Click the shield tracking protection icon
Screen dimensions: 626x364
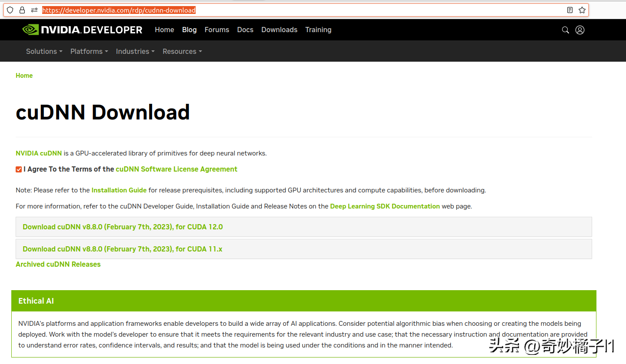point(10,10)
